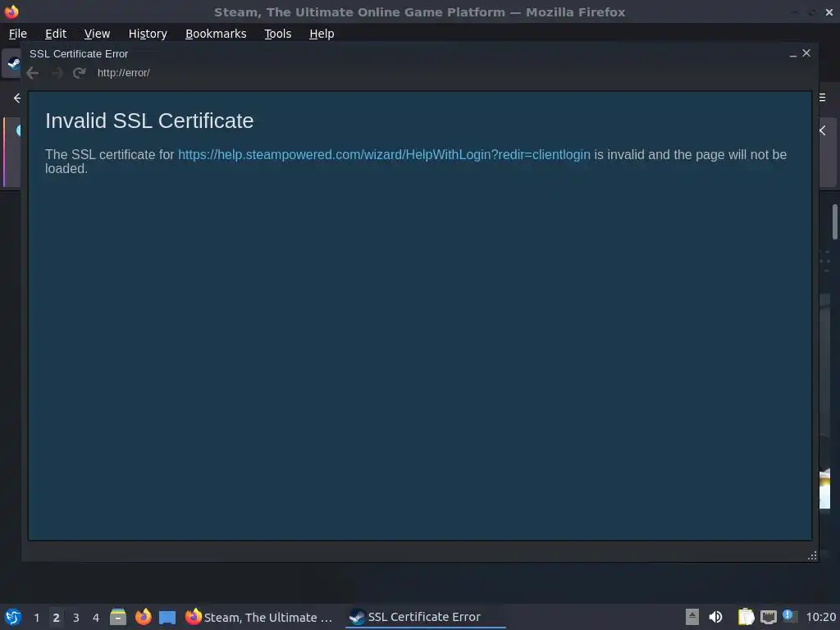Open the volume control tray icon
This screenshot has height=630, width=840.
[715, 617]
